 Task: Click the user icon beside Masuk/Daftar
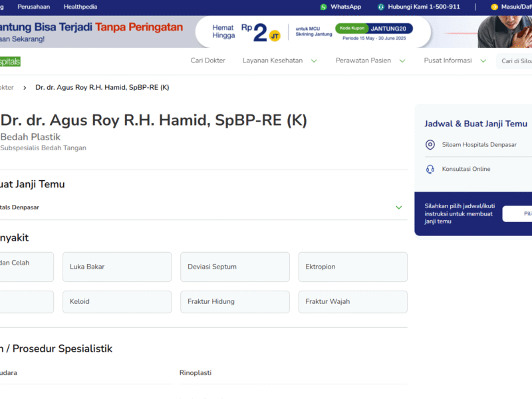pyautogui.click(x=494, y=7)
